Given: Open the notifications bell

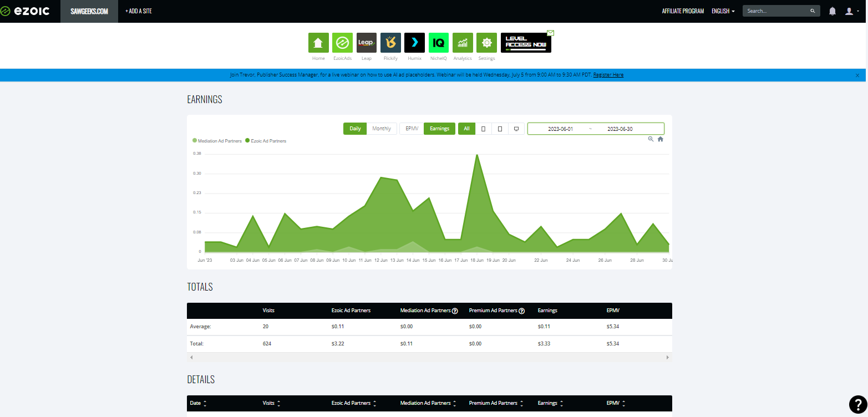Looking at the screenshot, I should click(833, 11).
